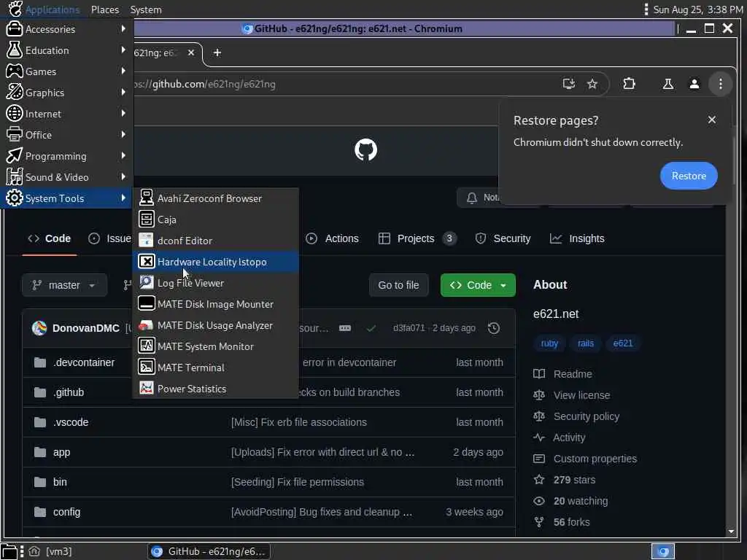Open the app folder
The image size is (747, 560).
(x=61, y=452)
